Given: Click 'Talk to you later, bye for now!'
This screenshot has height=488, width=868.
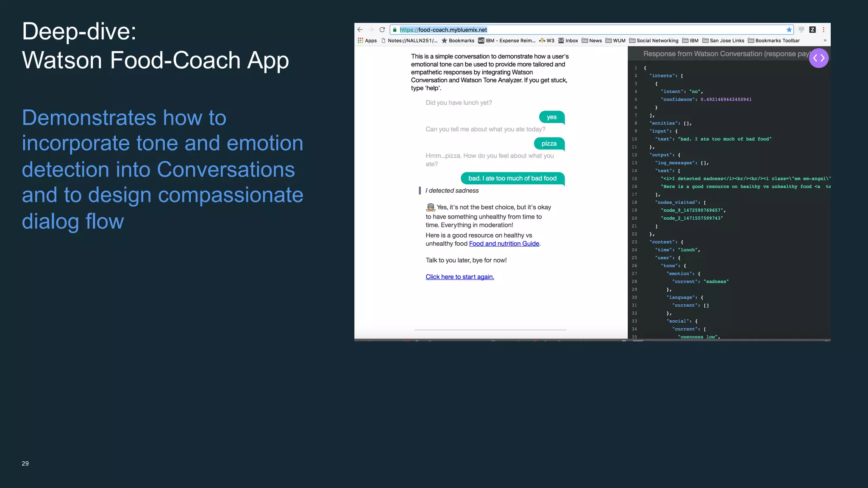Looking at the screenshot, I should [x=466, y=260].
